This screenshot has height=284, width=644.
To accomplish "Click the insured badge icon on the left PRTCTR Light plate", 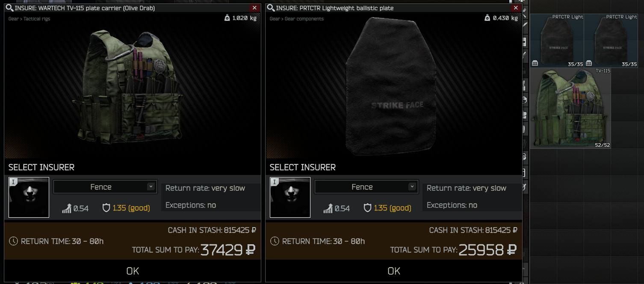I will [535, 63].
